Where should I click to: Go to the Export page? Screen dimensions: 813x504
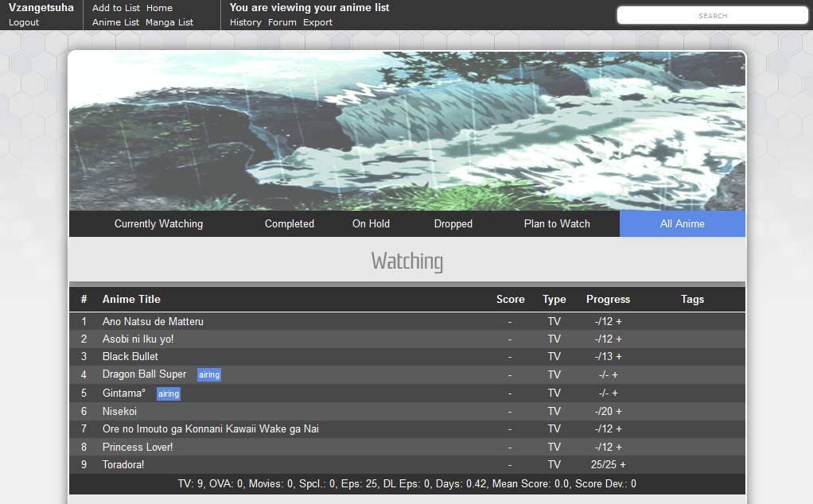317,22
